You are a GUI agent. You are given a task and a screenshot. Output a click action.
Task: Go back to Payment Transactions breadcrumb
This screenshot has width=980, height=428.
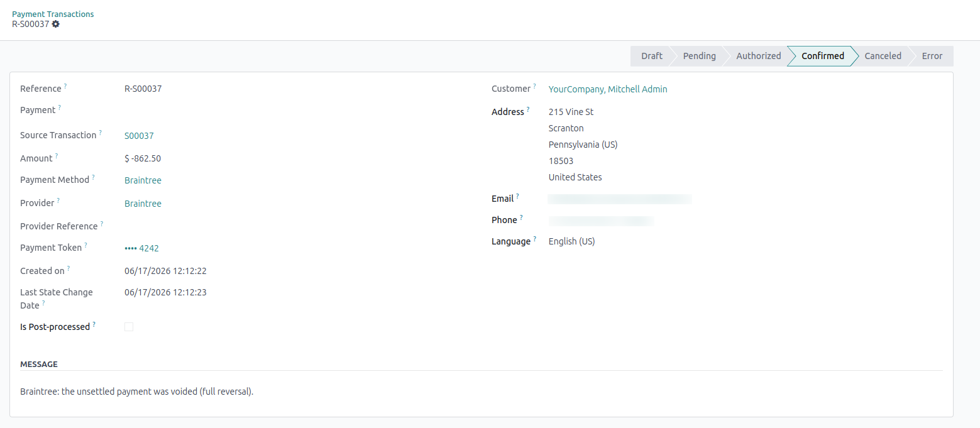(53, 14)
